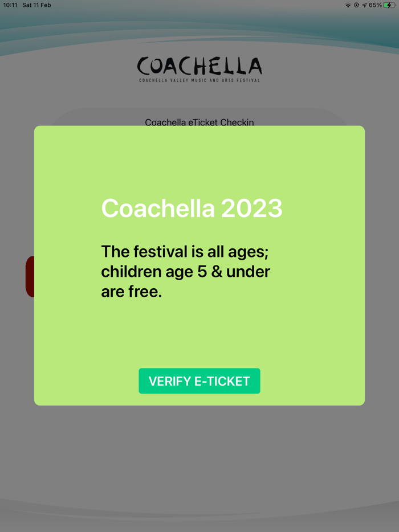Tap the Wi-Fi icon in the status bar
Viewport: 399px width, 532px height.
point(348,5)
